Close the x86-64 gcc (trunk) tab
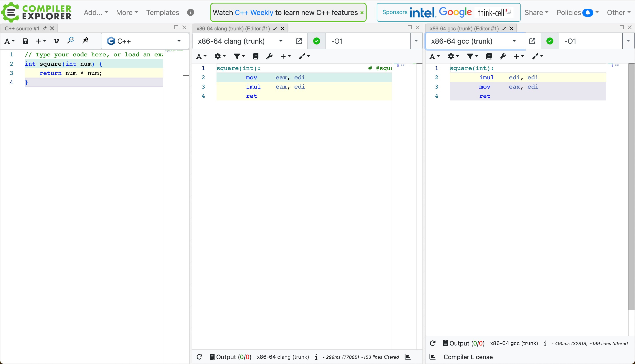 tap(511, 28)
